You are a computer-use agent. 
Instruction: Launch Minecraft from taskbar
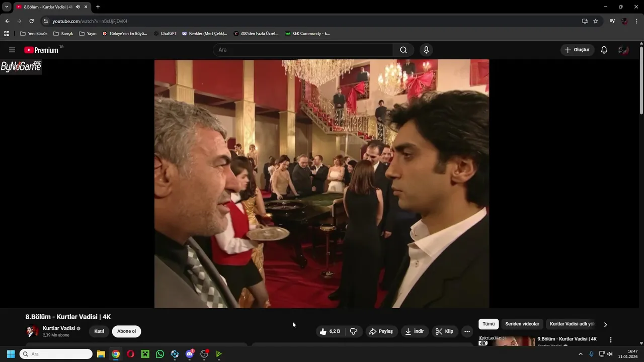[x=145, y=354]
